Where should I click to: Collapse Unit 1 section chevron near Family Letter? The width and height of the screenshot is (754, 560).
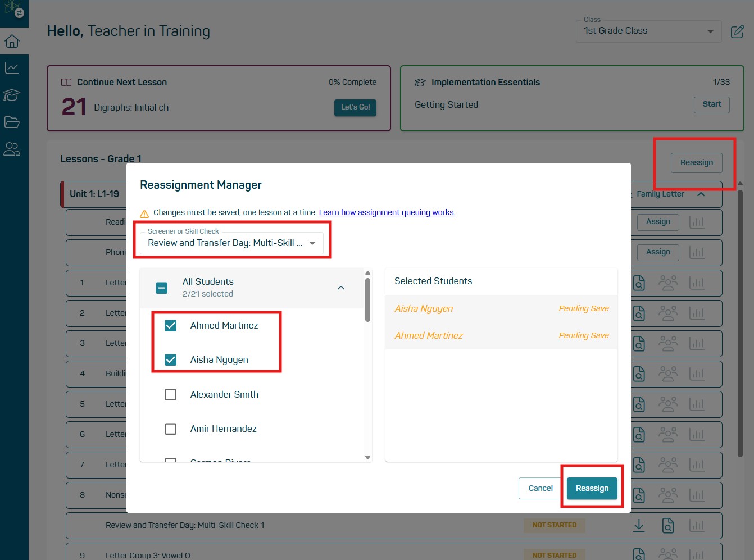(x=701, y=194)
